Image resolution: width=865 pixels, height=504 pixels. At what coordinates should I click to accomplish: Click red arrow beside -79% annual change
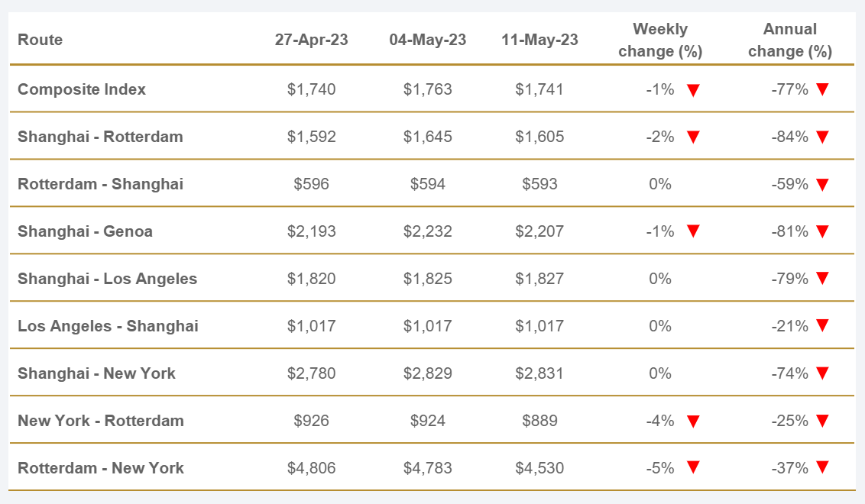[x=822, y=279]
